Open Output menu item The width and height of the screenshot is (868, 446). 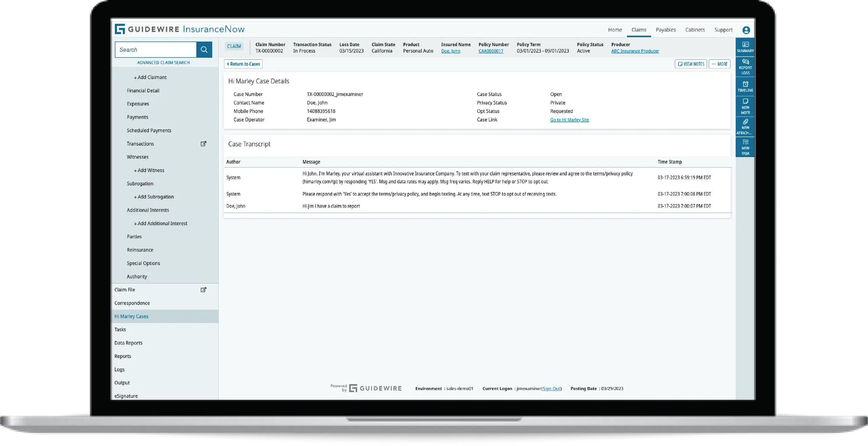(x=122, y=383)
